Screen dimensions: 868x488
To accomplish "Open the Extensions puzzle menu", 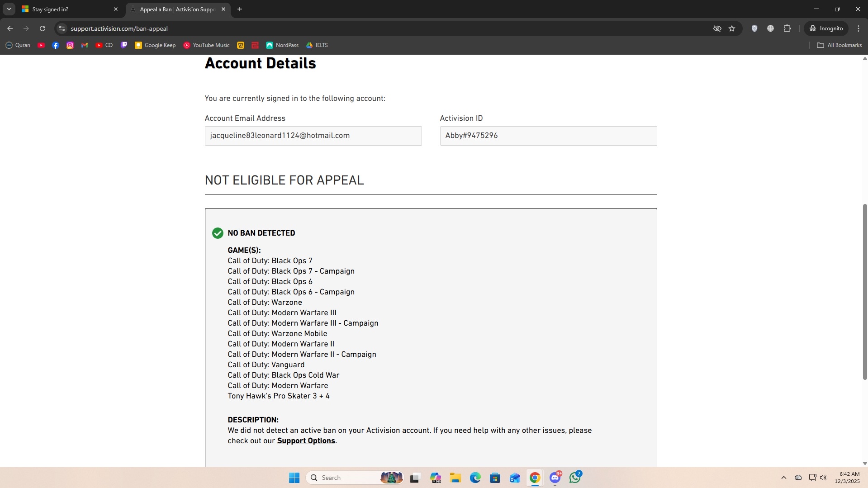I will 787,28.
